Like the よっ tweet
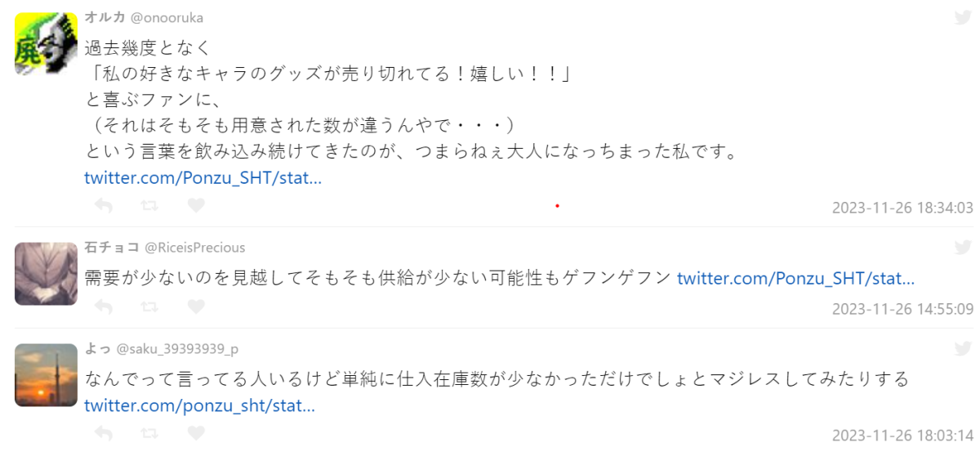The width and height of the screenshot is (980, 452). click(x=196, y=433)
